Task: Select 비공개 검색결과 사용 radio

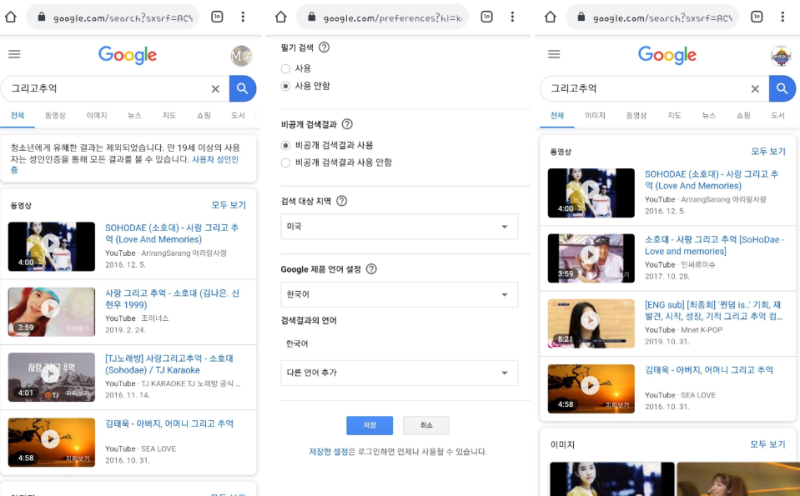Action: tap(286, 145)
